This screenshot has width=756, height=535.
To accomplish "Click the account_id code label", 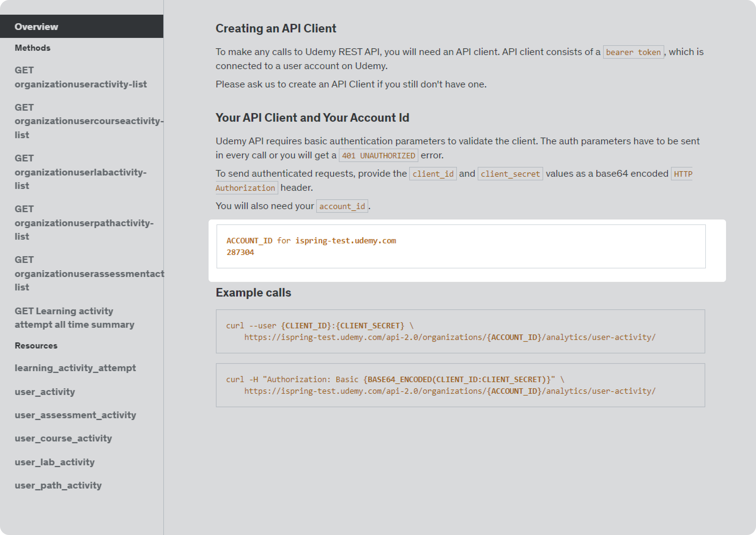I will click(x=342, y=206).
